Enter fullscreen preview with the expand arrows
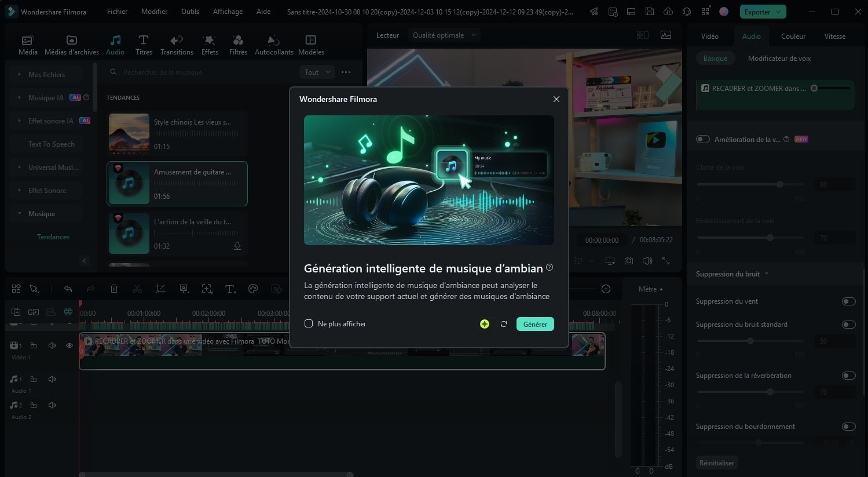This screenshot has width=868, height=477. tap(666, 261)
